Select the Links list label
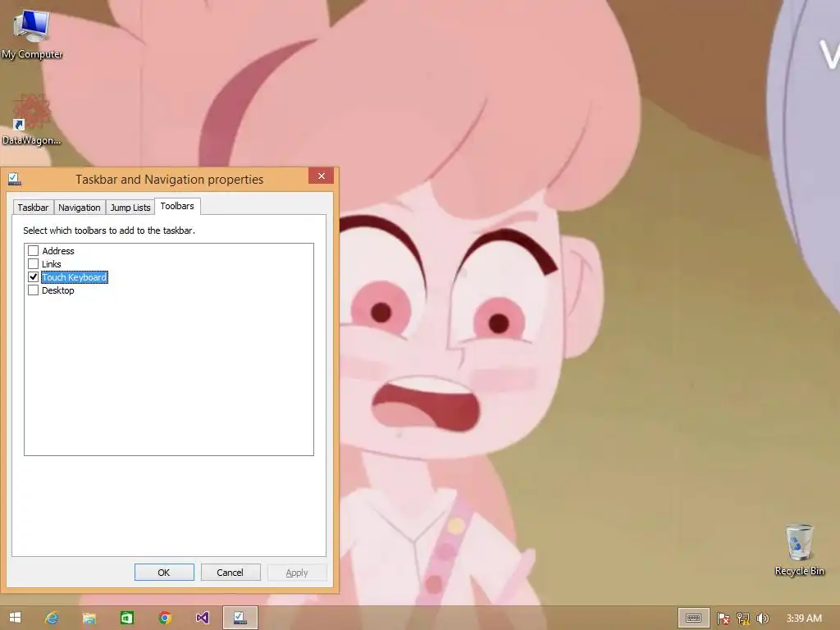The image size is (840, 630). tap(52, 264)
